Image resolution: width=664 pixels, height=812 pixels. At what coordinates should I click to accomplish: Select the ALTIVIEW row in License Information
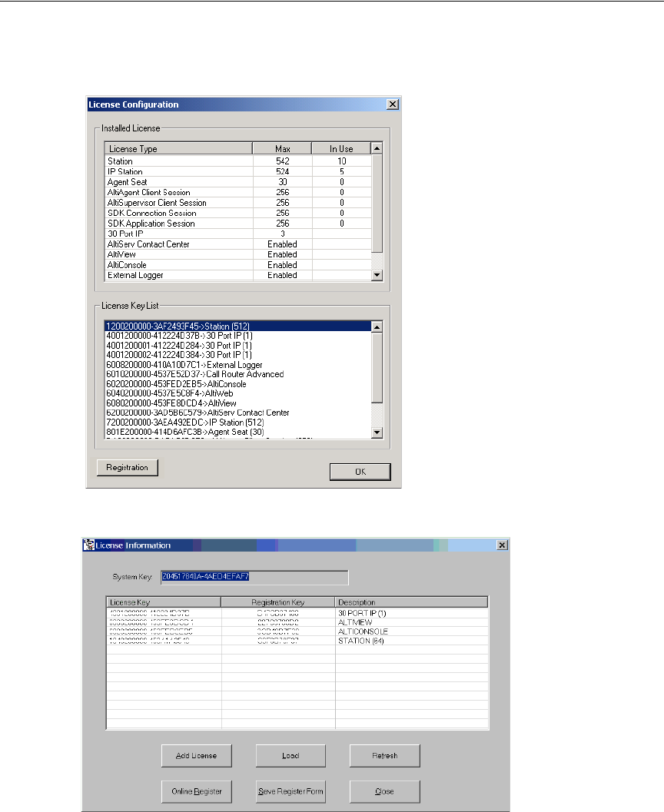(297, 622)
